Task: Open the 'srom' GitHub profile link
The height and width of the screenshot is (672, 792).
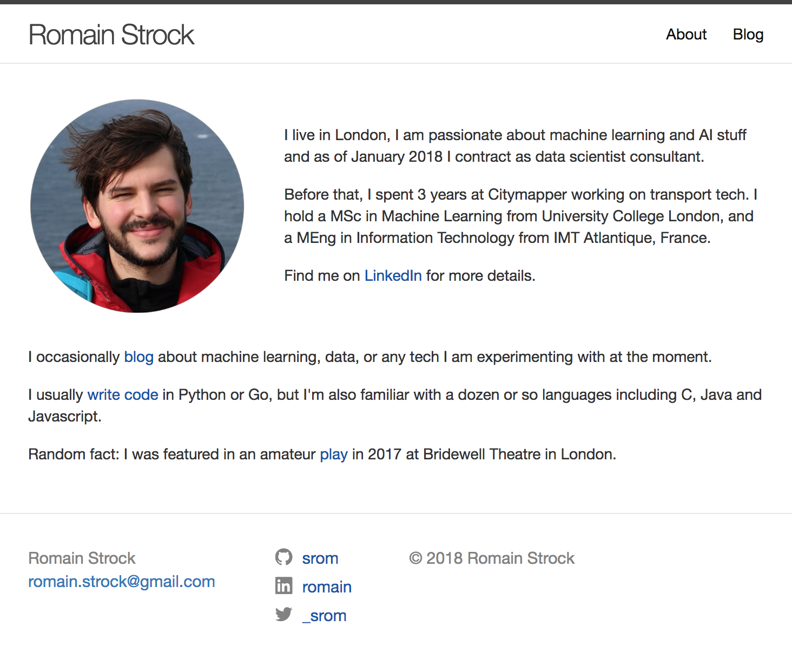Action: [320, 558]
